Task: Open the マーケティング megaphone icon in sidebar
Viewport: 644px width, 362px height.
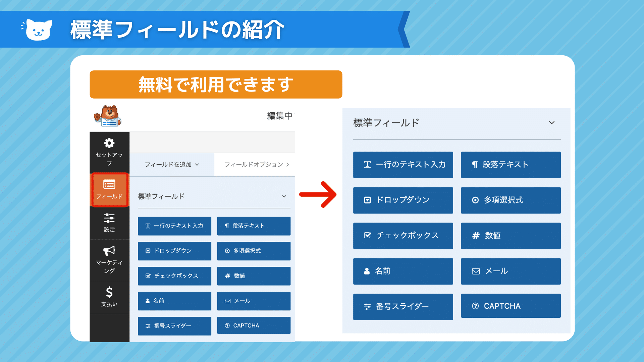Action: pyautogui.click(x=109, y=251)
